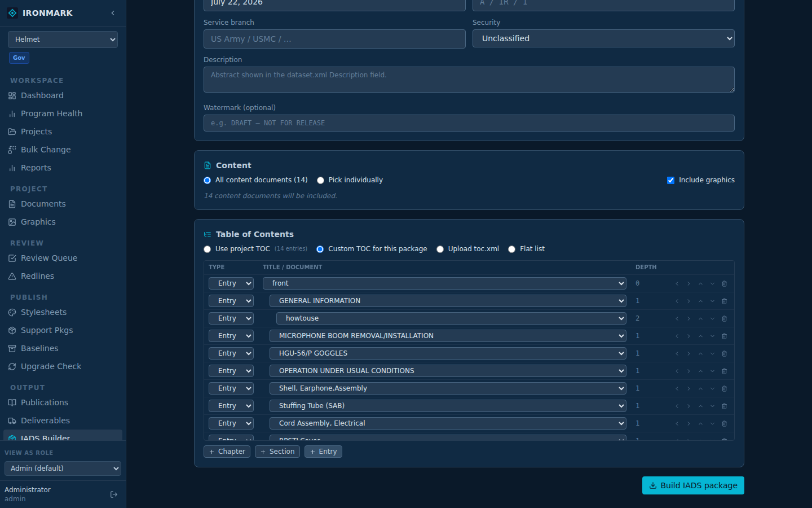Navigate to Review Queue

63,258
